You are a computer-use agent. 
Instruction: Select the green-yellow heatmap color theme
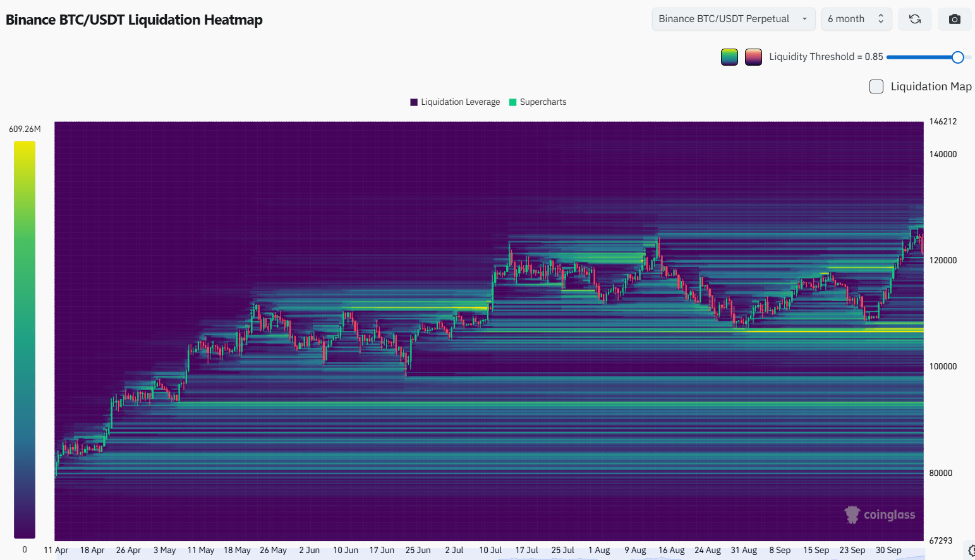coord(729,57)
